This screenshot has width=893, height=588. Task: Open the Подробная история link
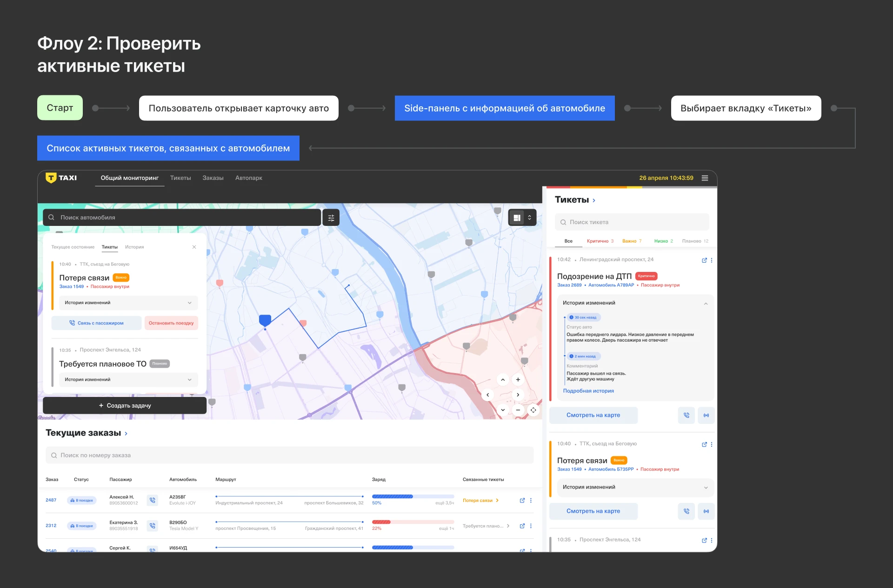point(588,391)
